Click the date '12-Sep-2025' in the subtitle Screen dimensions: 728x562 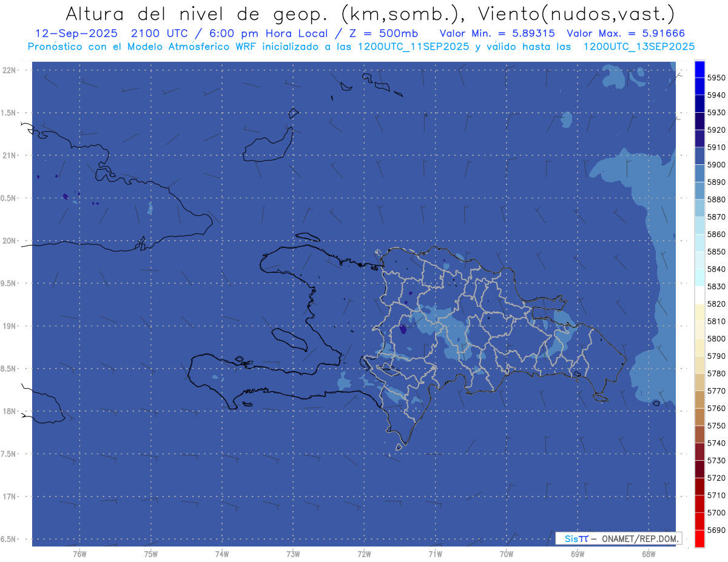[x=76, y=33]
